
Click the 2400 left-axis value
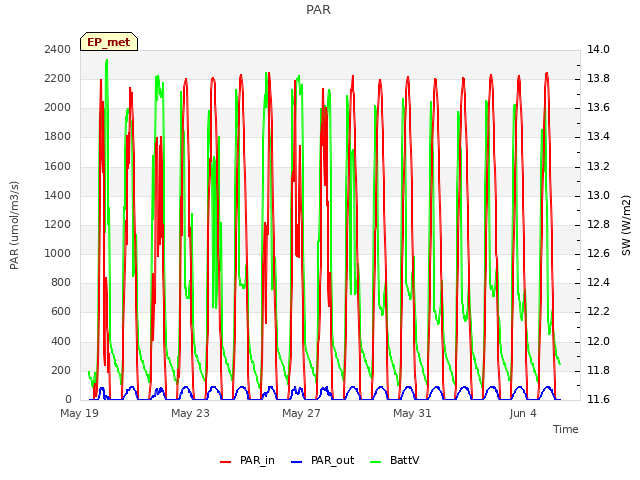58,49
